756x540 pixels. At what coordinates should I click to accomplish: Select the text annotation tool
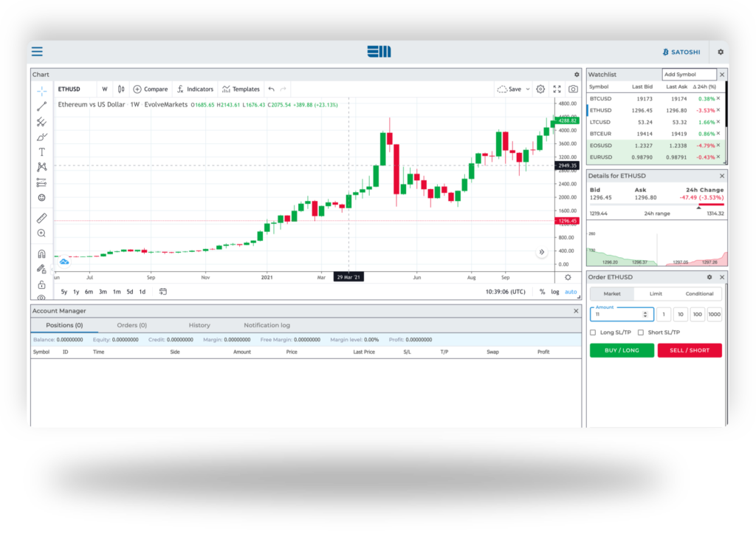pyautogui.click(x=41, y=151)
